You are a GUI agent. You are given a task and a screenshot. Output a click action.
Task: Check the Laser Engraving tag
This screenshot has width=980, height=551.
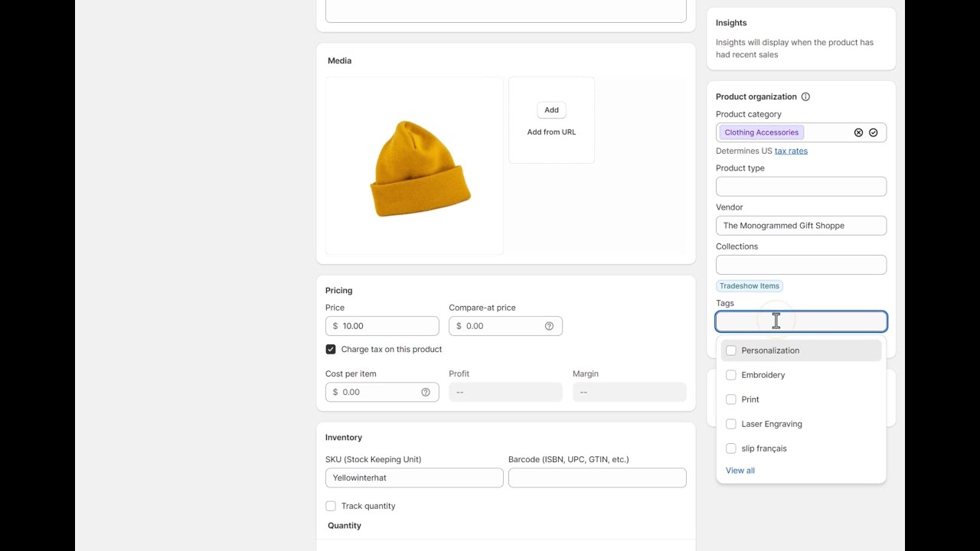point(731,424)
